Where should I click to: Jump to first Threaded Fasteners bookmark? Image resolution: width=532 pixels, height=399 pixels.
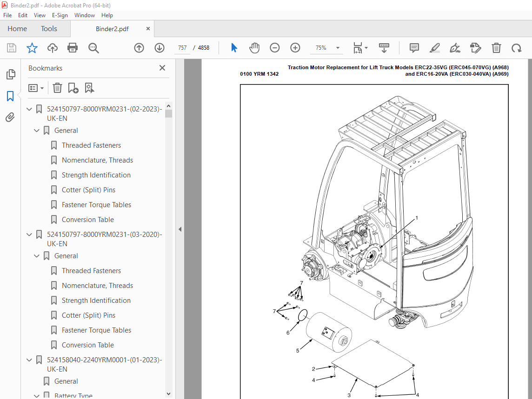click(x=91, y=145)
